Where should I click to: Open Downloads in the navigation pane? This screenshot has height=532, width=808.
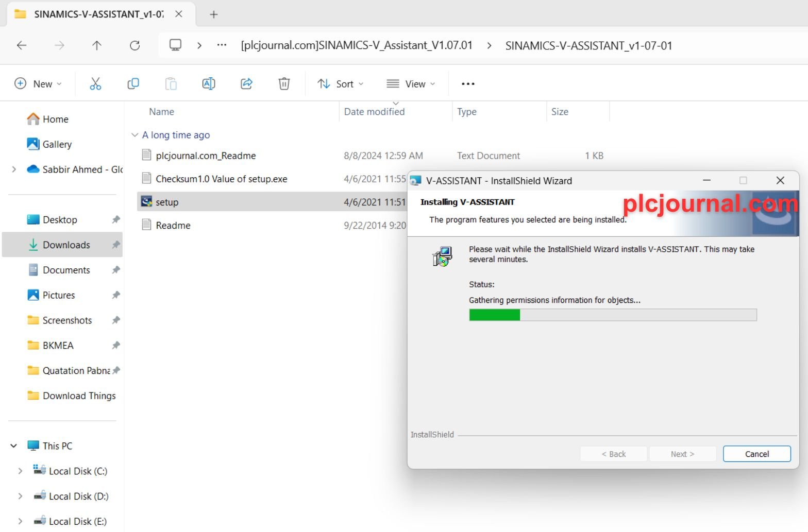(62, 245)
